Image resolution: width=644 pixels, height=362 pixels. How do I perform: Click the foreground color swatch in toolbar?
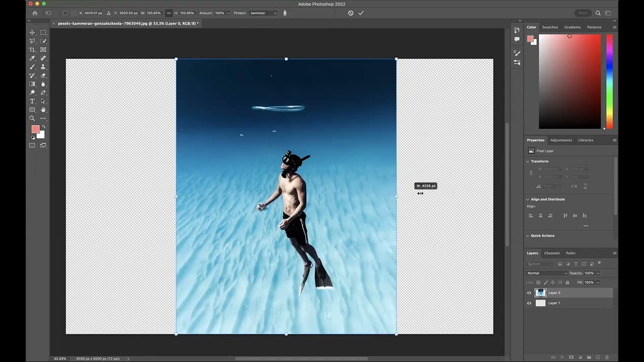pos(35,129)
